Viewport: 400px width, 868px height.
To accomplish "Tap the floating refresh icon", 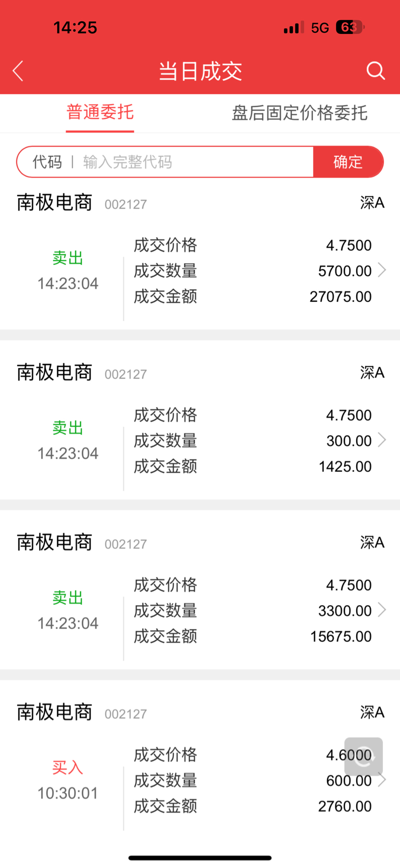I will click(x=364, y=756).
